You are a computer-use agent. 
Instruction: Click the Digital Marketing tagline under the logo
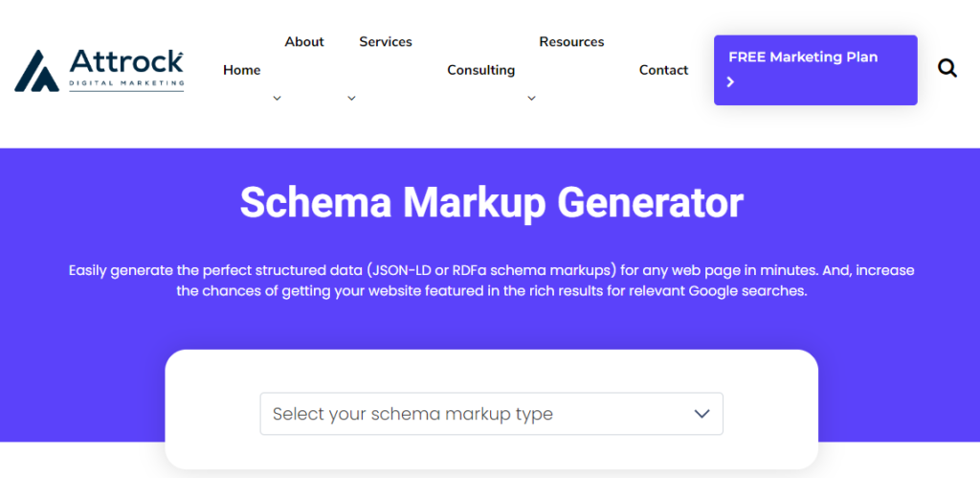(125, 85)
